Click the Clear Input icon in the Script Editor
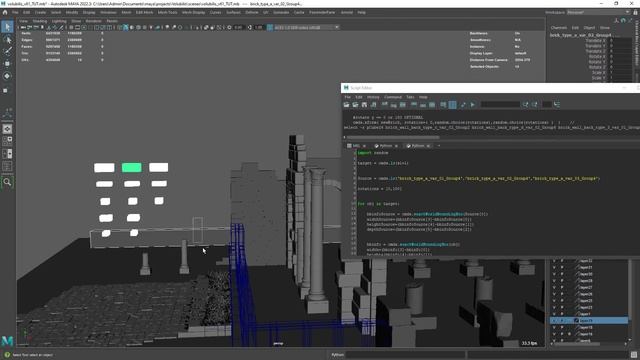Screen dimensions: 640x360 (394, 105)
